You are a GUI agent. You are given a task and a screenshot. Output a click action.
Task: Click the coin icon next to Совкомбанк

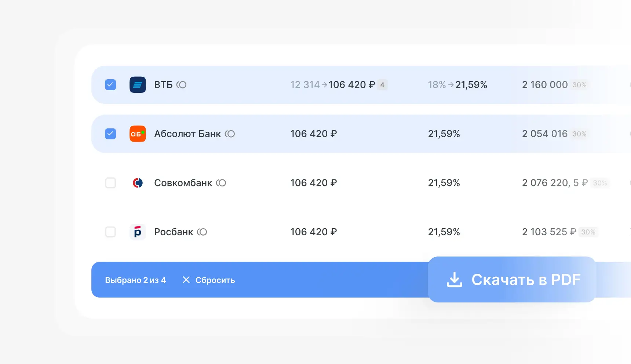221,183
